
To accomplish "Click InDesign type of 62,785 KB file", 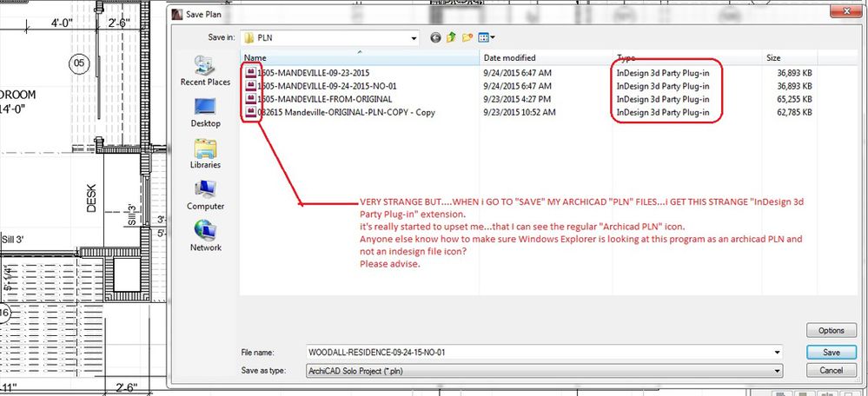I will (663, 112).
